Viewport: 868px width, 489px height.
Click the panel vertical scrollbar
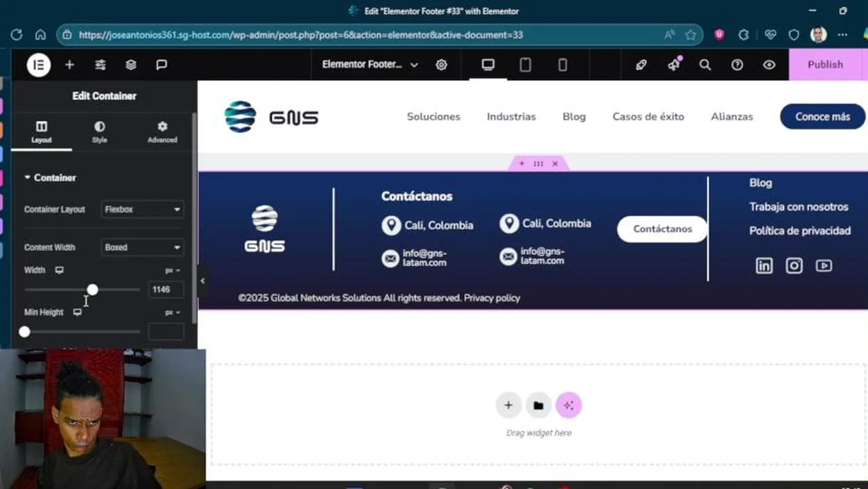[x=194, y=217]
